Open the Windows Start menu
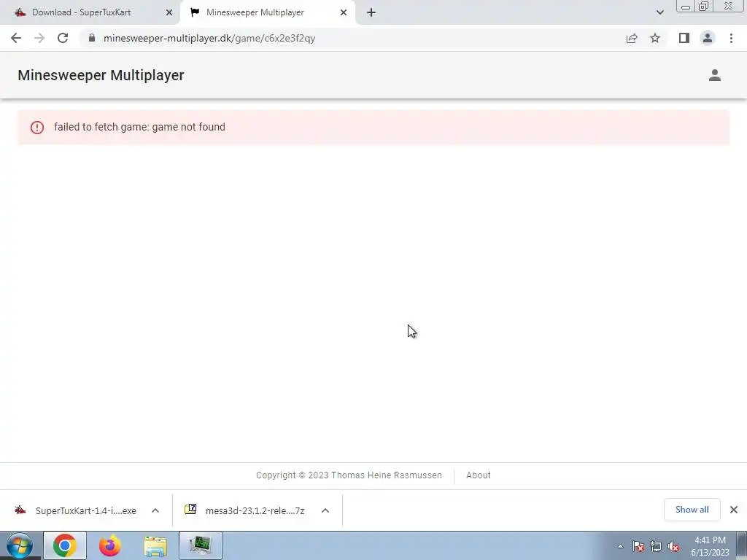This screenshot has width=747, height=560. (x=20, y=545)
